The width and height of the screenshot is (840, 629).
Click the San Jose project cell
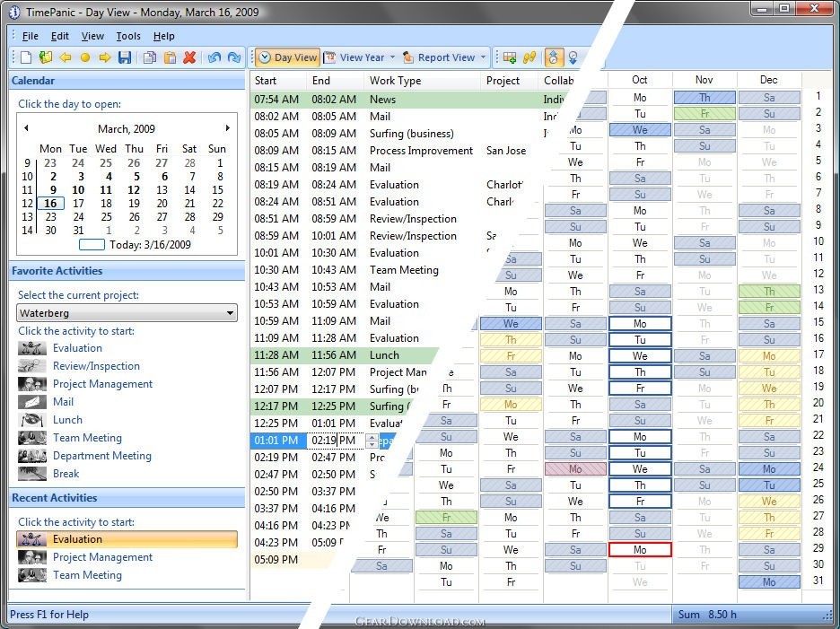pos(506,151)
